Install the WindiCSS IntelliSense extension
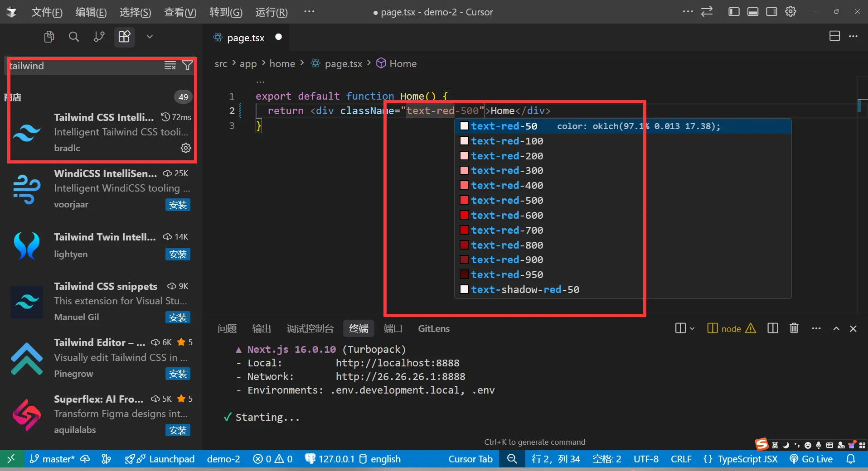868x471 pixels. (x=178, y=205)
